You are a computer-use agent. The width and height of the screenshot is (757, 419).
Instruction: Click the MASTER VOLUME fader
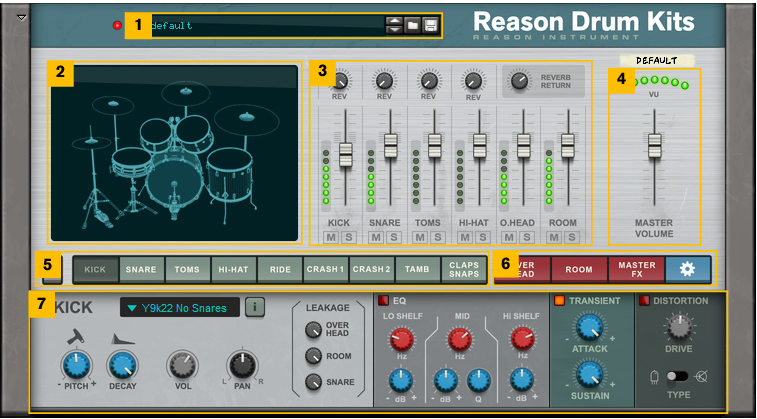click(655, 145)
